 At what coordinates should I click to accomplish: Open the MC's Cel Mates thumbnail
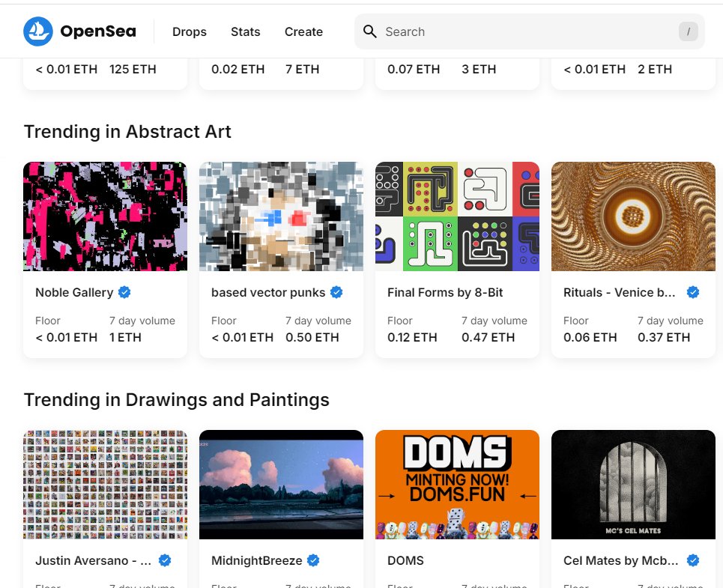tap(634, 485)
